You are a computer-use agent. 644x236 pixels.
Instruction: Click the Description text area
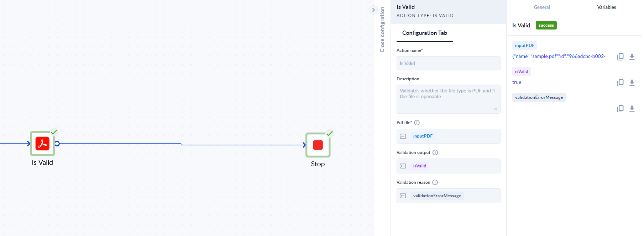(x=448, y=99)
